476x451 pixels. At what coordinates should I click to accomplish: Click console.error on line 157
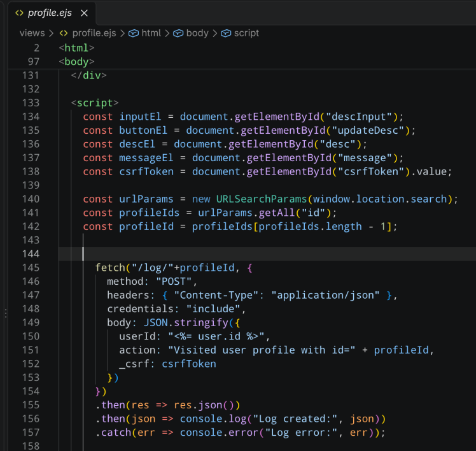click(x=219, y=433)
